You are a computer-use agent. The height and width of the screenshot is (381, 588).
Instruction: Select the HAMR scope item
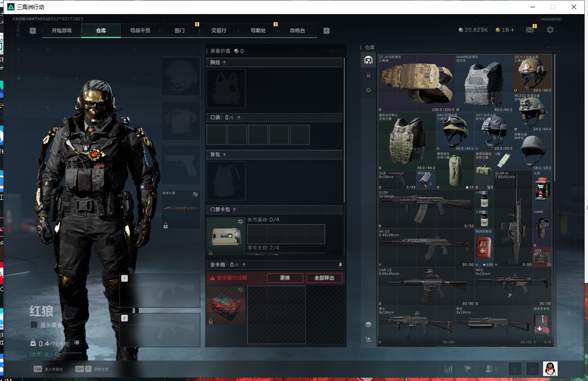pyautogui.click(x=543, y=228)
